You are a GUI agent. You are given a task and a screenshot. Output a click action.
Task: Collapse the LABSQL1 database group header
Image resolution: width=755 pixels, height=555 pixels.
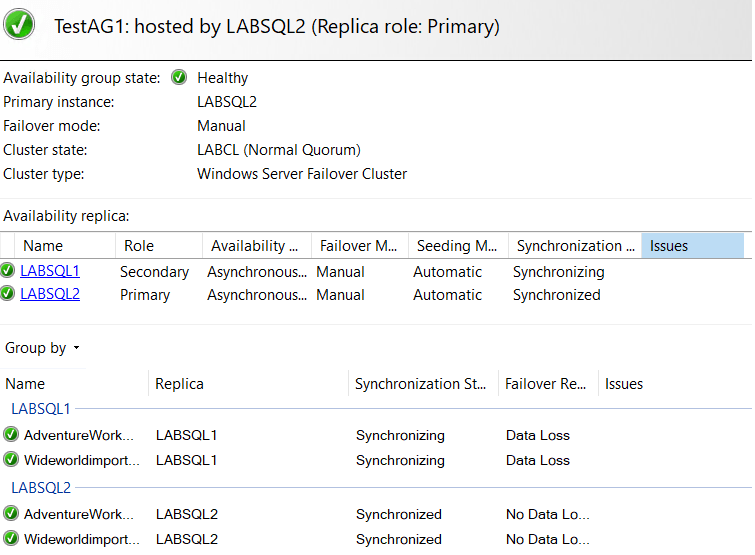(x=41, y=409)
